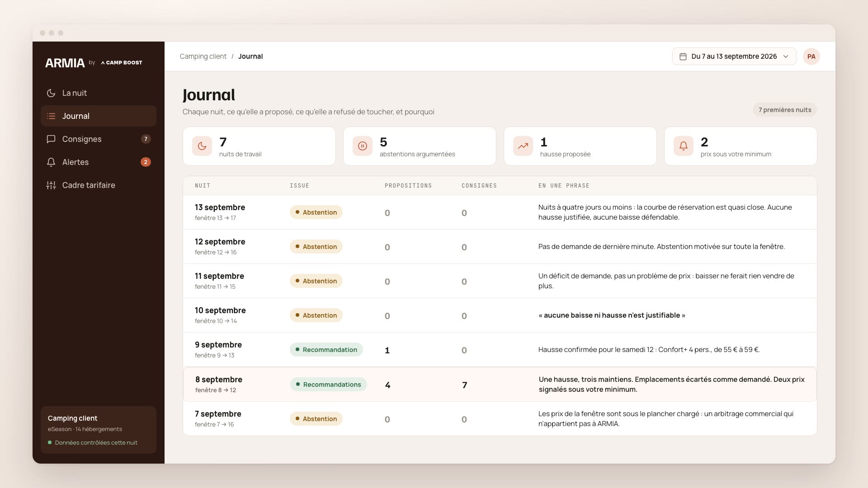This screenshot has width=868, height=488.
Task: Click the moon icon beside La nuit
Action: point(51,93)
